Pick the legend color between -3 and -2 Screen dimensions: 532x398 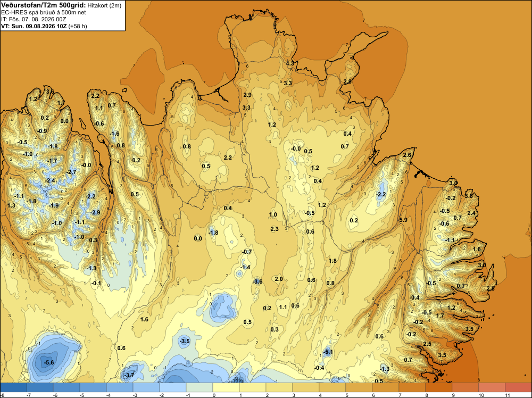point(146,387)
